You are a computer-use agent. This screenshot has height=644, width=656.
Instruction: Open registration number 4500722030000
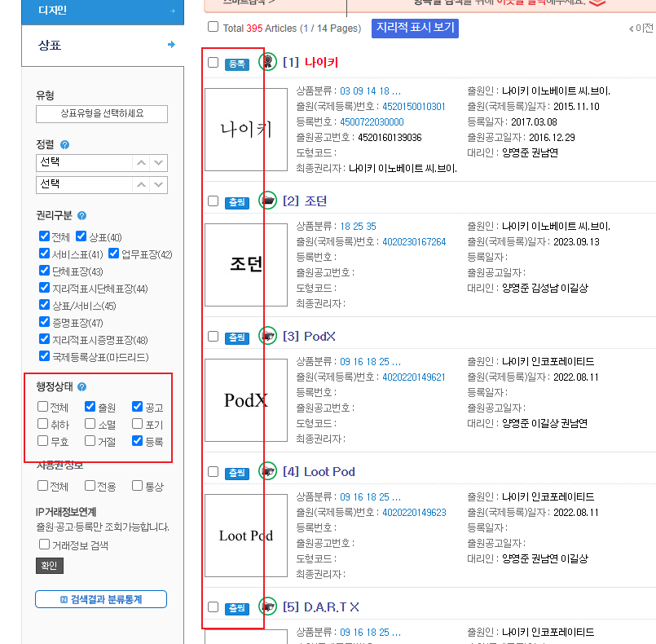coord(372,122)
